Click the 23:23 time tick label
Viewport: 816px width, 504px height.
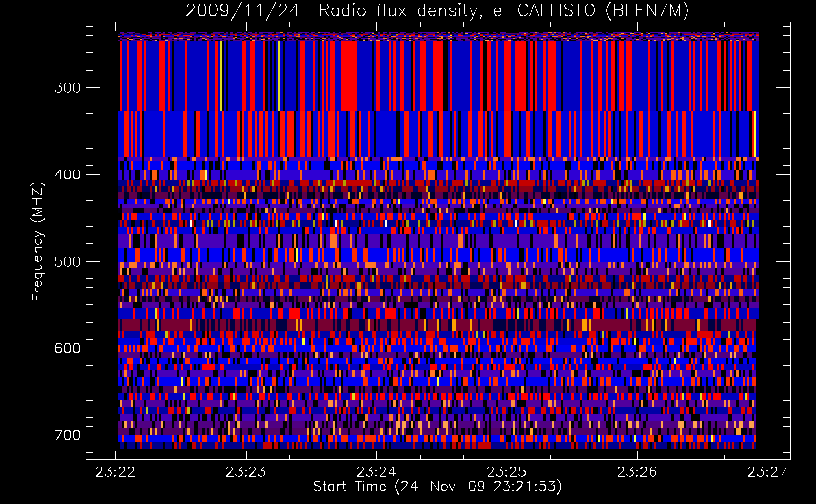(x=246, y=472)
